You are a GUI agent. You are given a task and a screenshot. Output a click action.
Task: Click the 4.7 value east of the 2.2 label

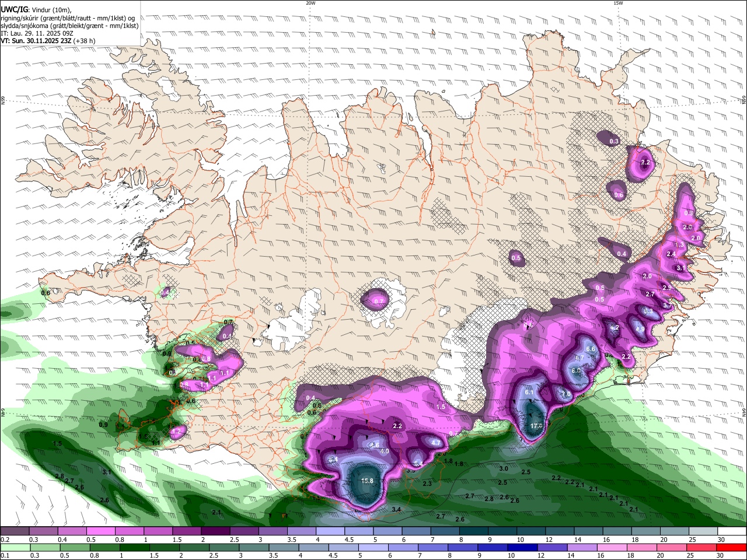tap(435, 443)
